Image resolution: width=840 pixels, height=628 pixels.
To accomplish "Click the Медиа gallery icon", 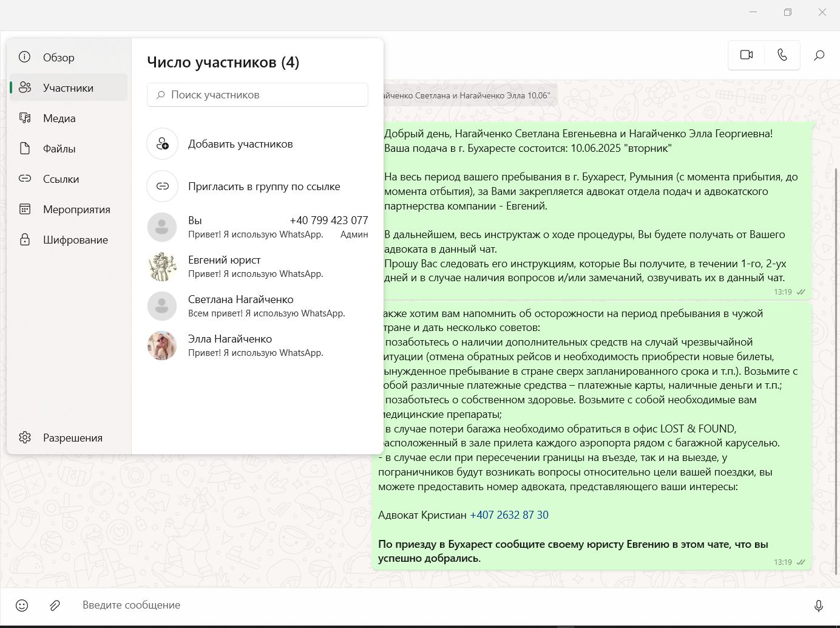I will (25, 118).
